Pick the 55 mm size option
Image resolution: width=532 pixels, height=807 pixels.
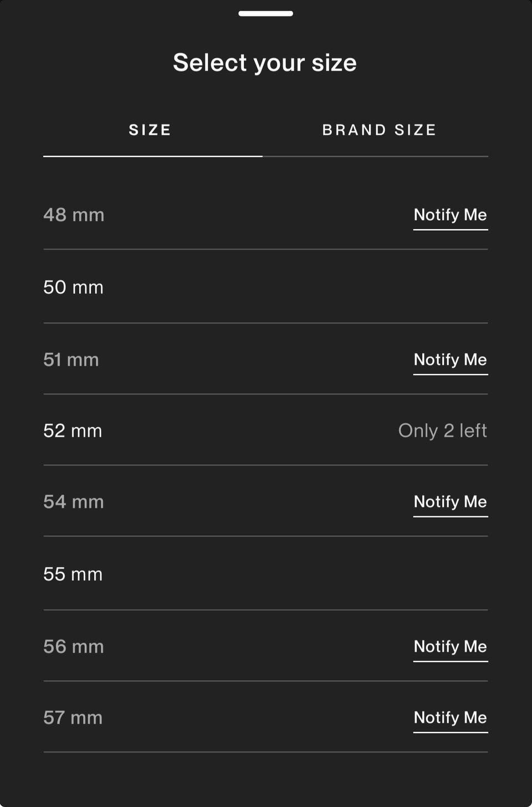click(x=265, y=573)
